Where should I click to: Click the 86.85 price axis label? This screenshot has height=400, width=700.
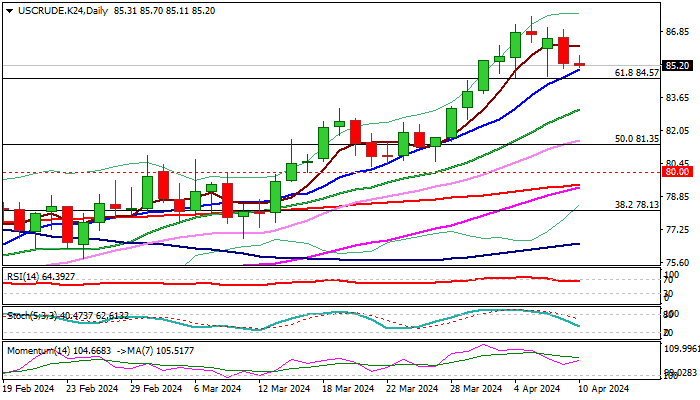click(x=677, y=31)
